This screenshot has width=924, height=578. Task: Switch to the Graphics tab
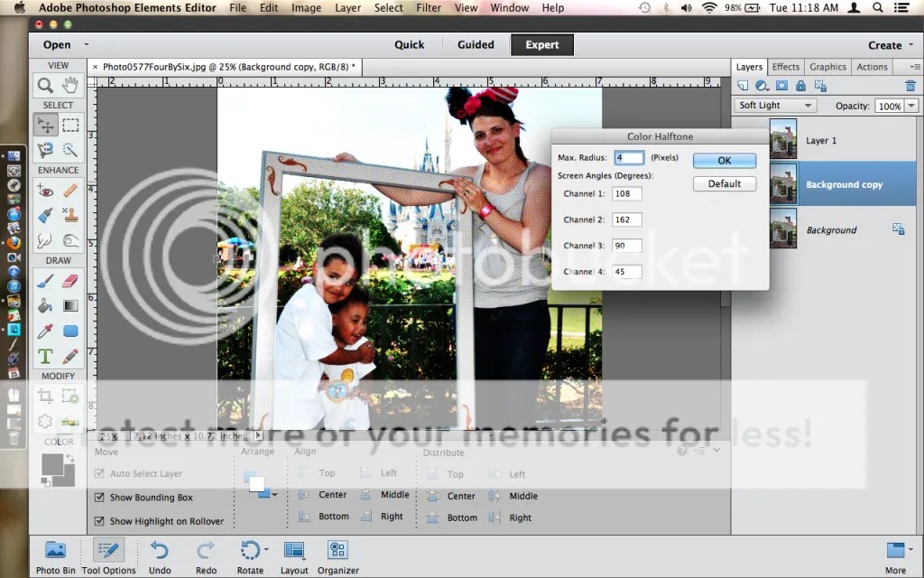(827, 67)
